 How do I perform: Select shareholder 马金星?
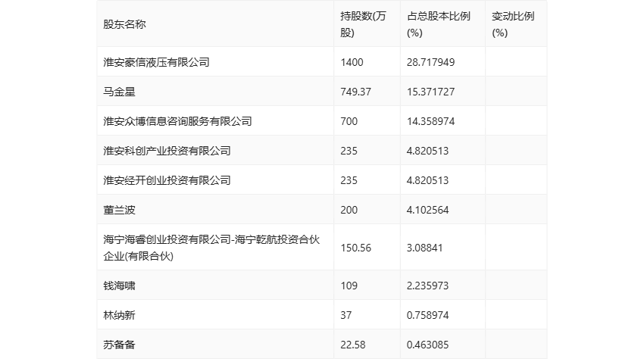[x=119, y=92]
